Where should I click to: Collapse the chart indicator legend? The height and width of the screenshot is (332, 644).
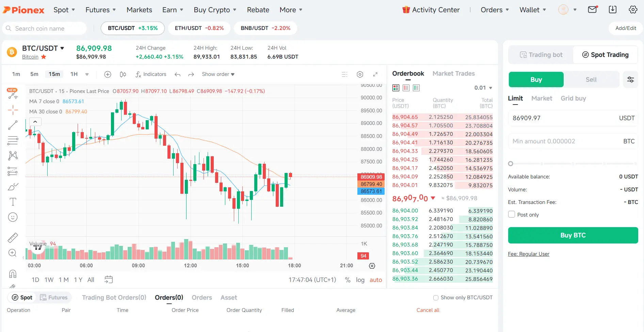point(35,122)
